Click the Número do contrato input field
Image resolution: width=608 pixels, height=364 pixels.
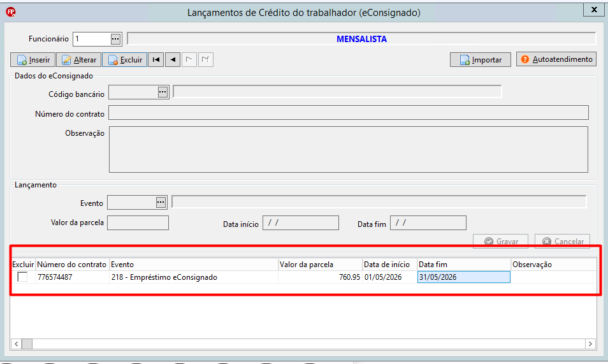(x=348, y=113)
